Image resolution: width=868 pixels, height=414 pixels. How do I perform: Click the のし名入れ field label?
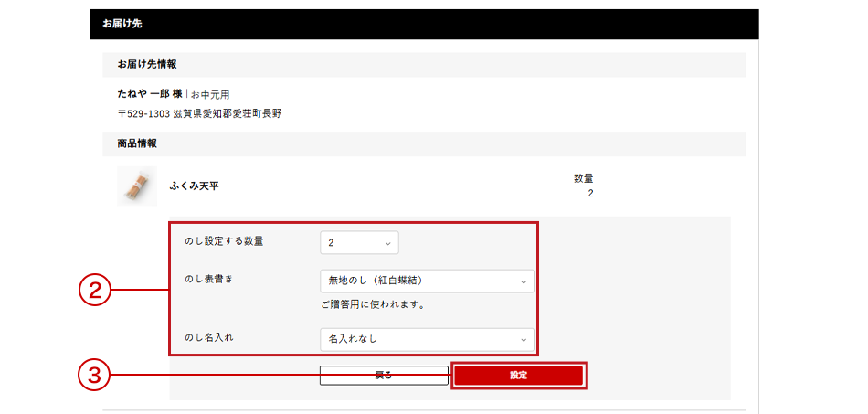209,338
